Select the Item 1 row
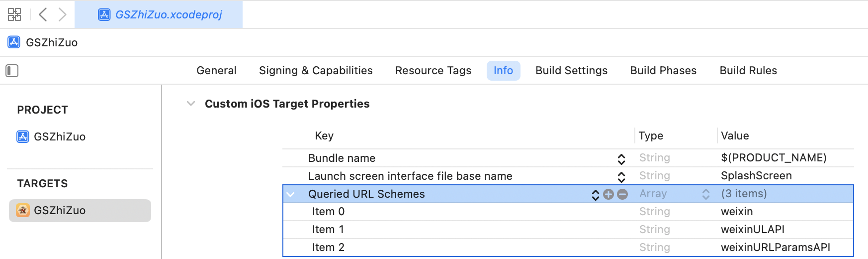868x259 pixels. point(568,230)
